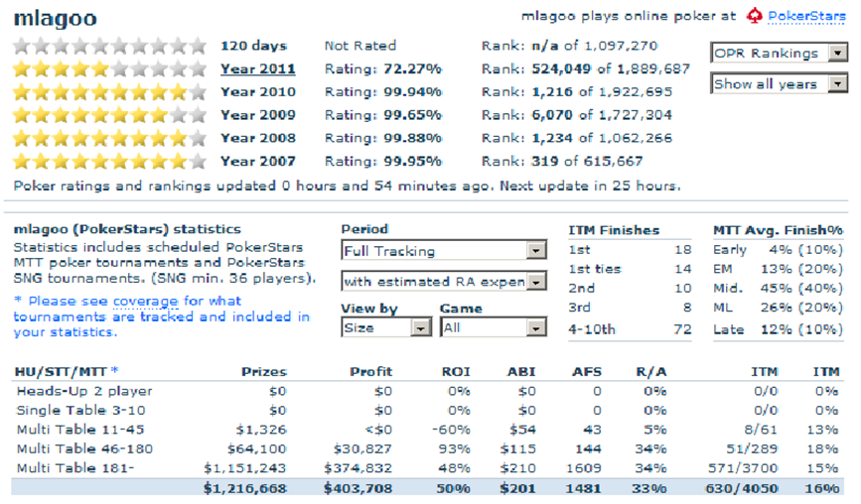This screenshot has width=861, height=504.
Task: Select the Multi Table 181- row
Action: pos(69,467)
